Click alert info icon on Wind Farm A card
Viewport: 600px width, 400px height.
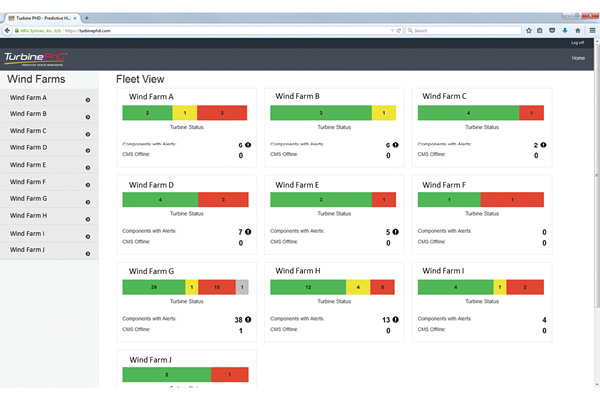(x=248, y=145)
